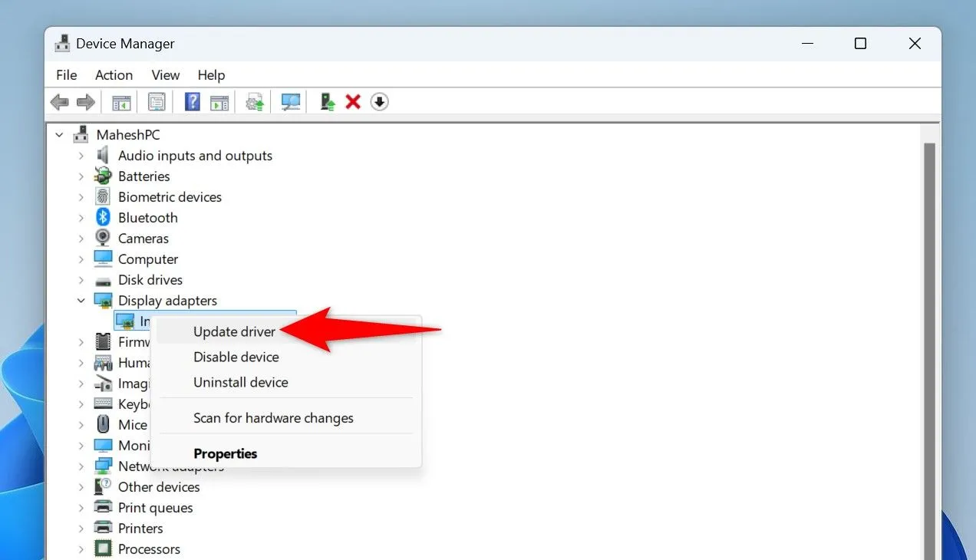
Task: Click the Processors chip icon
Action: 103,549
